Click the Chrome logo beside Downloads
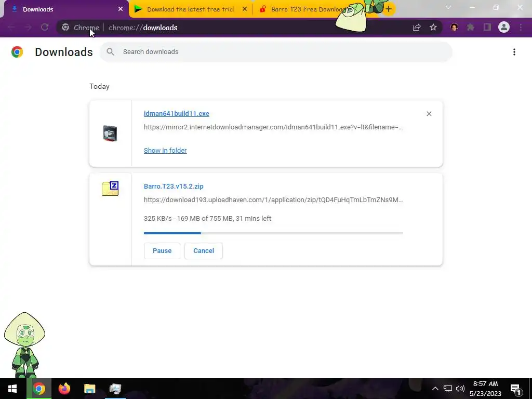This screenshot has width=532, height=399. tap(17, 52)
